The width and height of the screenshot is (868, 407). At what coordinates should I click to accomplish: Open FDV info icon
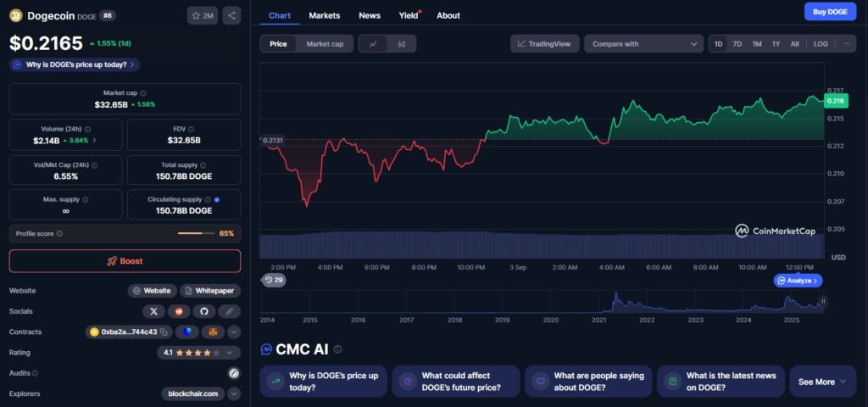coord(191,129)
